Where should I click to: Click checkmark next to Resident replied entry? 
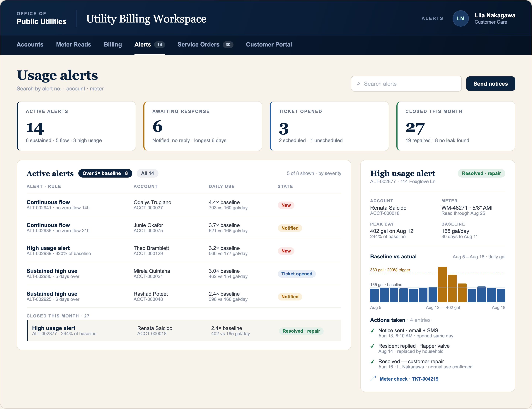pos(372,346)
